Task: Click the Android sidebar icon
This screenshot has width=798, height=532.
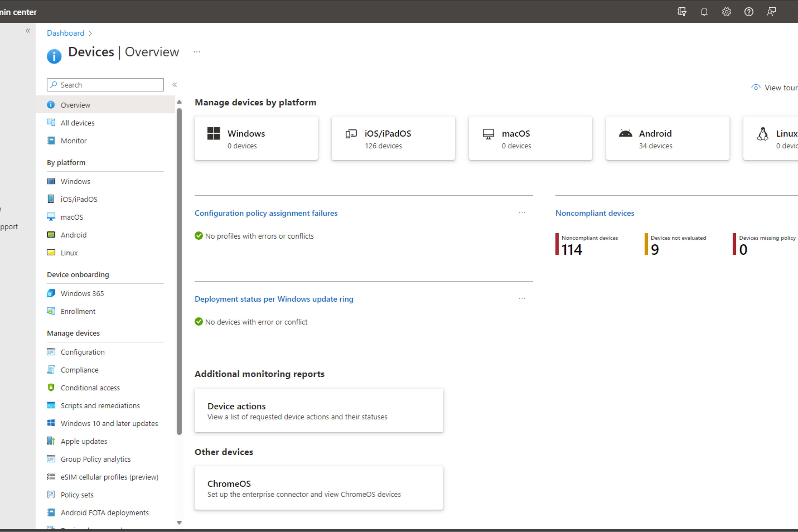Action: [x=51, y=235]
